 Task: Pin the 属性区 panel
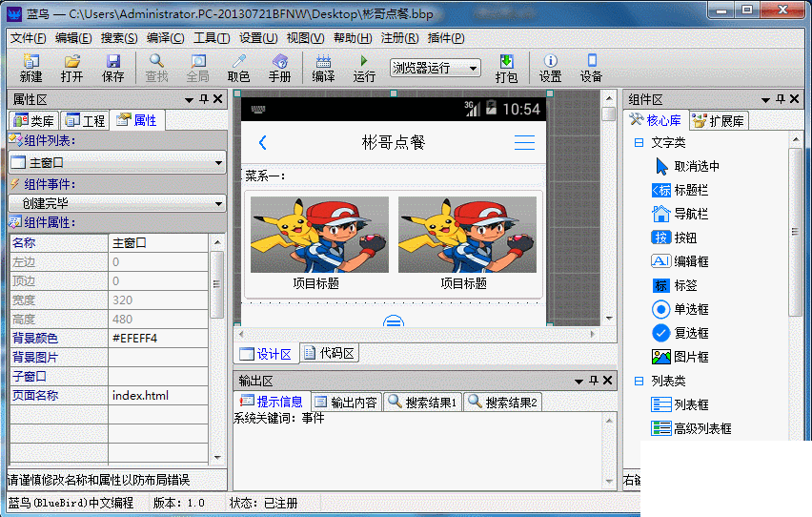click(204, 99)
